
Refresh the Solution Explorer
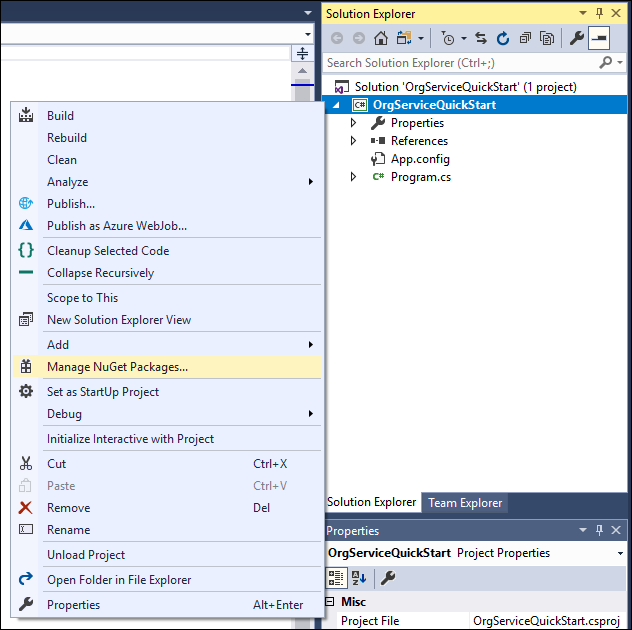click(503, 39)
